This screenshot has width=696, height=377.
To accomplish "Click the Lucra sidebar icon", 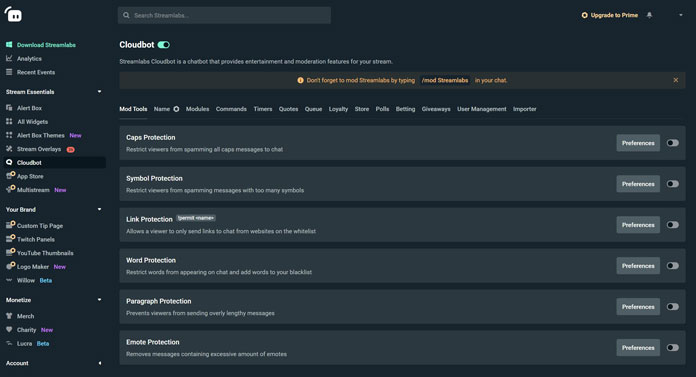I will 9,343.
